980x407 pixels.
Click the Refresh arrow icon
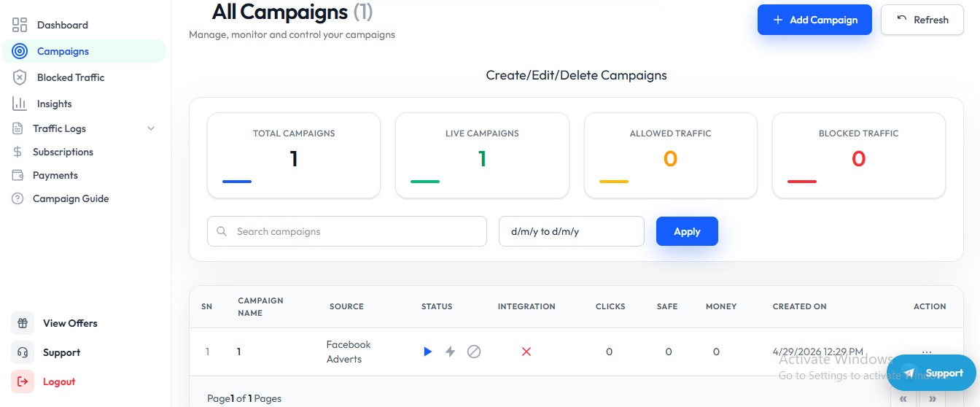coord(902,19)
